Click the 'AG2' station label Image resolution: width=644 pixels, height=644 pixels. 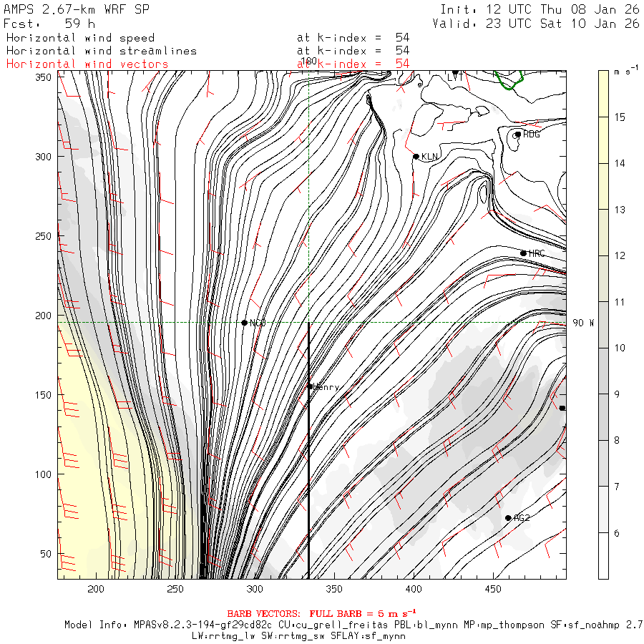click(522, 518)
